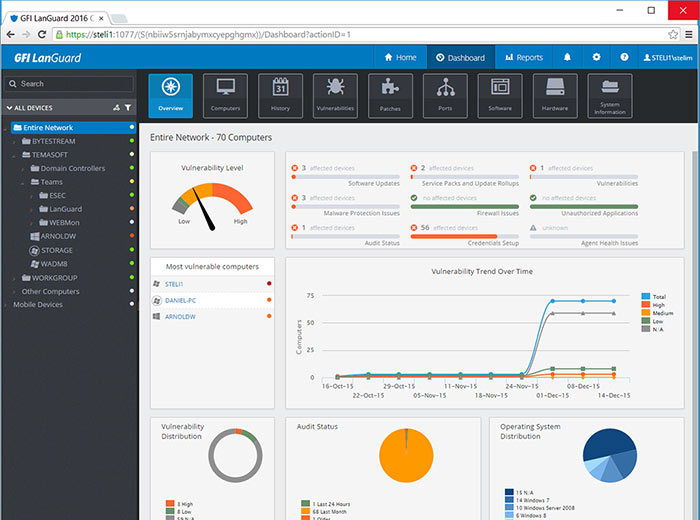Select the LanGuard team folder
The width and height of the screenshot is (700, 520).
[x=60, y=209]
